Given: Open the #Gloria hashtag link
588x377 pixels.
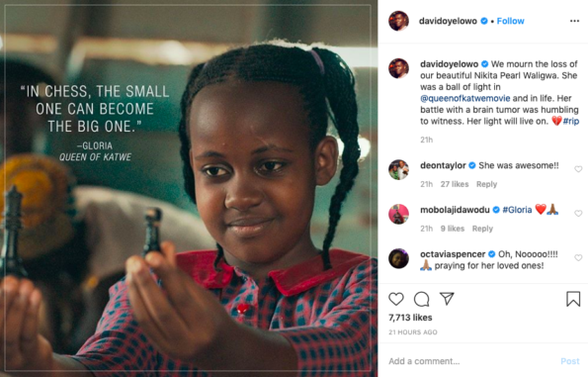Looking at the screenshot, I should 517,210.
